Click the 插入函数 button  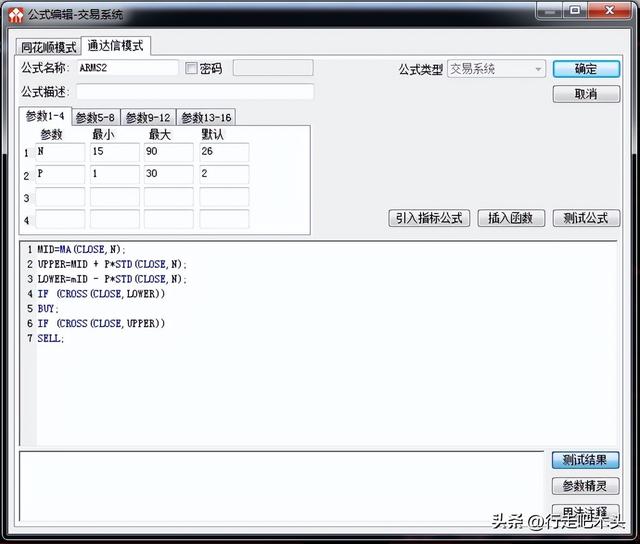pyautogui.click(x=511, y=218)
